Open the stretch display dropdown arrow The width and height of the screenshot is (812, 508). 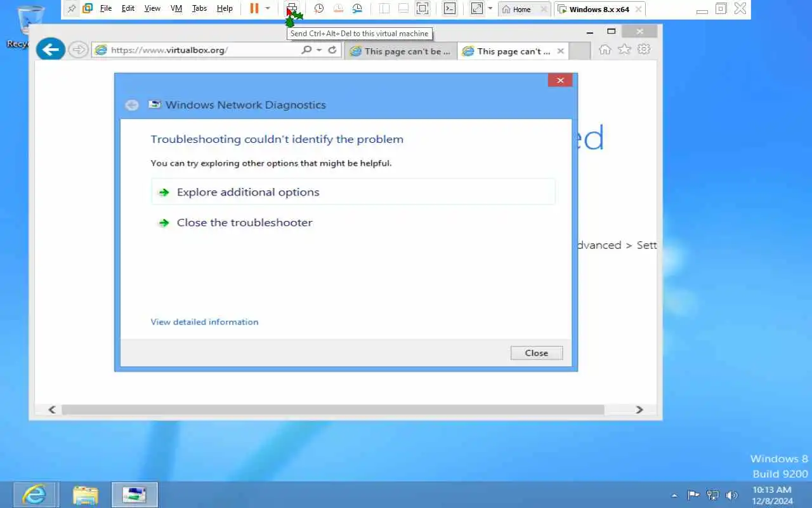490,9
